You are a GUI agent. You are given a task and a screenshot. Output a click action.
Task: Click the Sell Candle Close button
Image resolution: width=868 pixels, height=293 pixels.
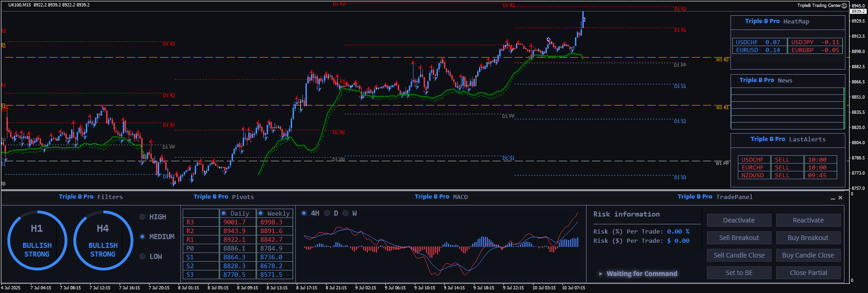[739, 255]
